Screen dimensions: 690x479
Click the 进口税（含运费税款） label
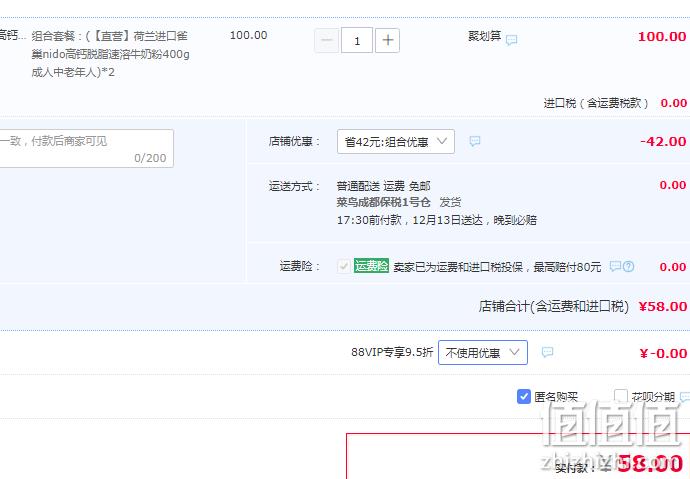point(596,103)
